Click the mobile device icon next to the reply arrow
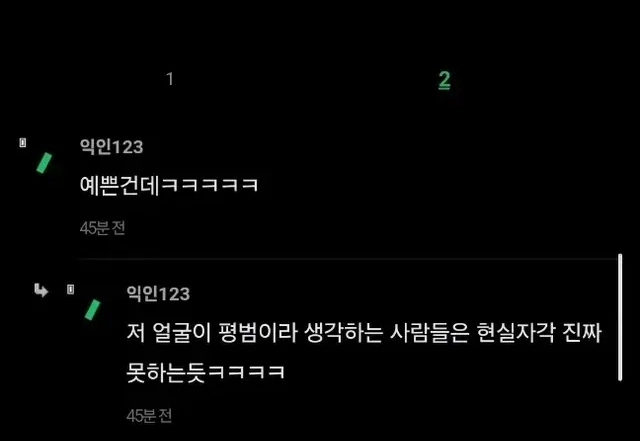The width and height of the screenshot is (640, 441). (71, 290)
